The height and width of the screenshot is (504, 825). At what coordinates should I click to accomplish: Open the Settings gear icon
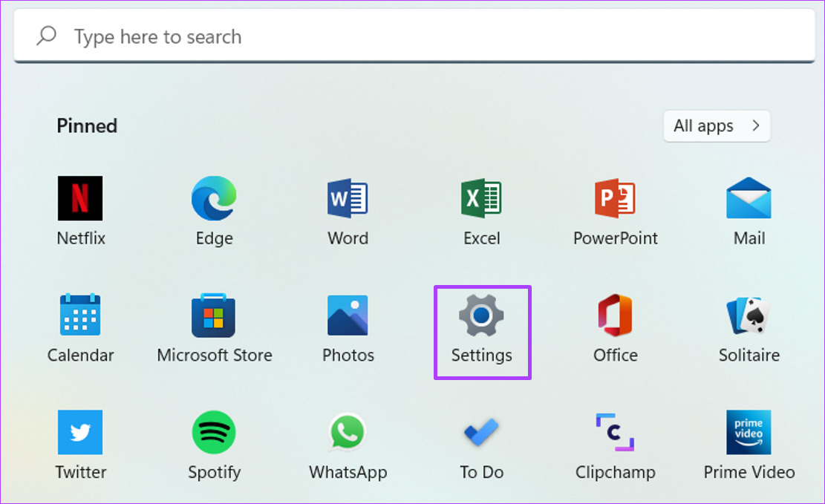click(481, 315)
